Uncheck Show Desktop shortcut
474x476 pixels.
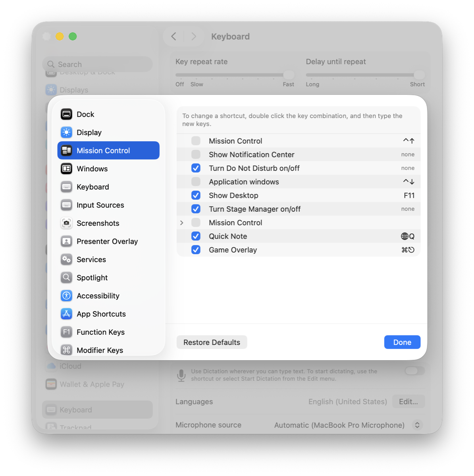[196, 195]
